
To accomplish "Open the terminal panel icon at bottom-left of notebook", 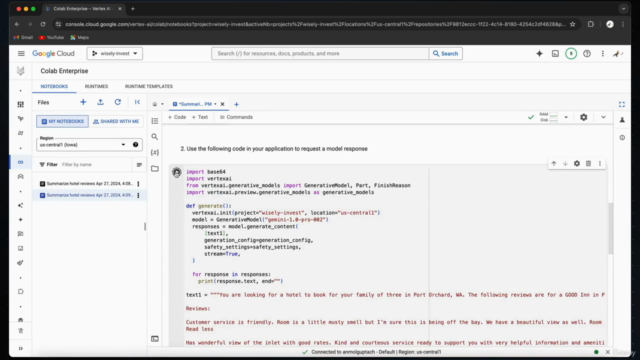I will click(155, 339).
